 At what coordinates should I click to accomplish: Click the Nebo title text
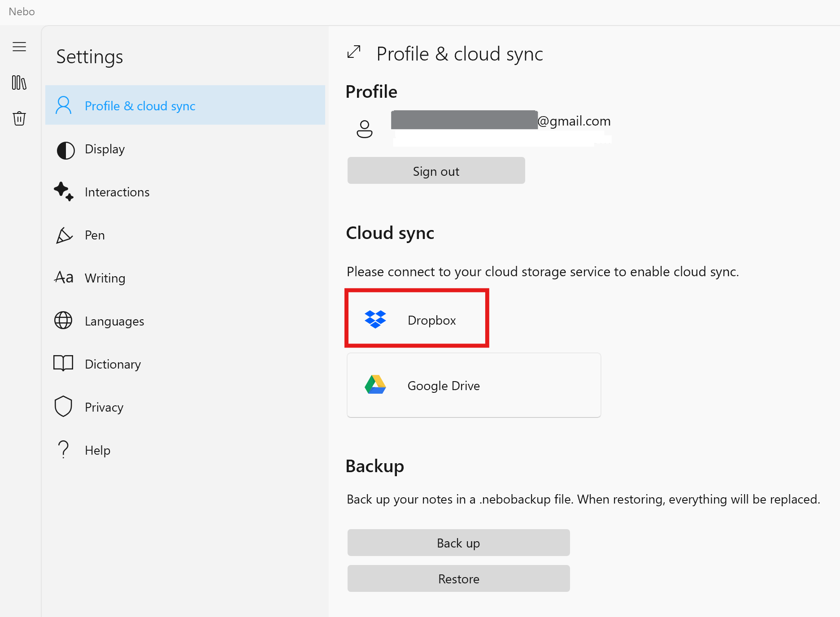pyautogui.click(x=22, y=12)
